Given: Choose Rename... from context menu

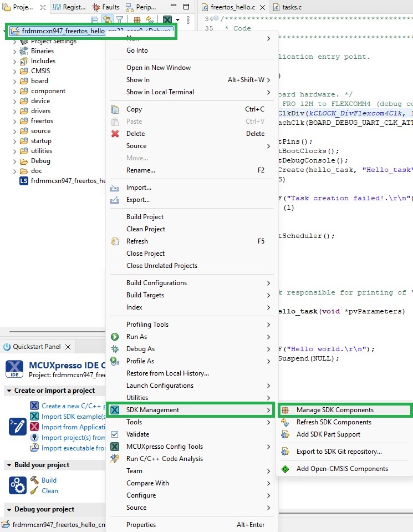Looking at the screenshot, I should point(141,170).
